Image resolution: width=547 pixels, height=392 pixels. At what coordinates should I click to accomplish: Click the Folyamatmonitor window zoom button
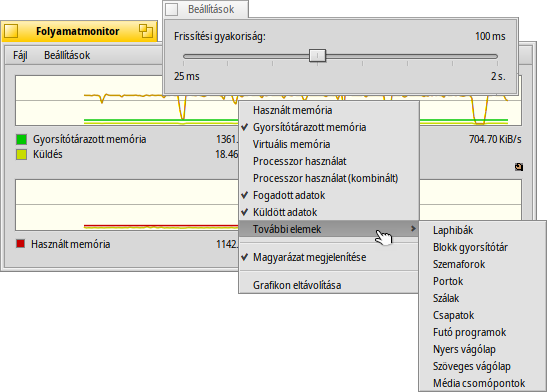tap(145, 31)
